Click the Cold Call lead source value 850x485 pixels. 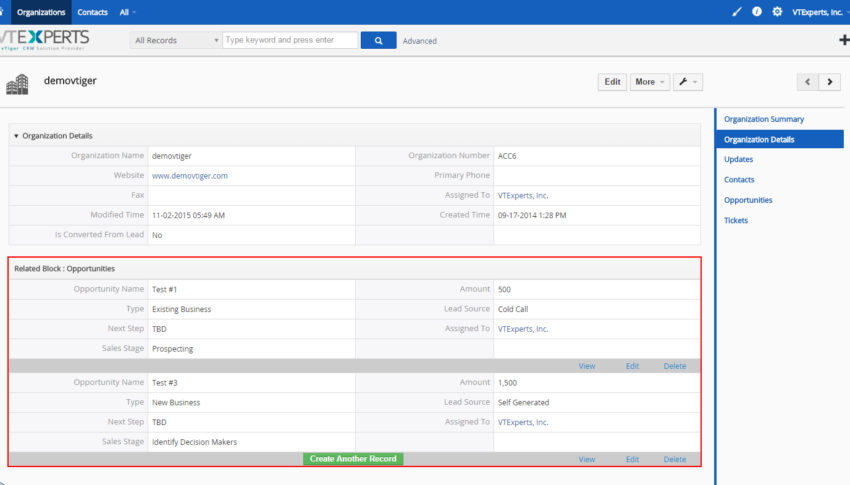tap(513, 309)
